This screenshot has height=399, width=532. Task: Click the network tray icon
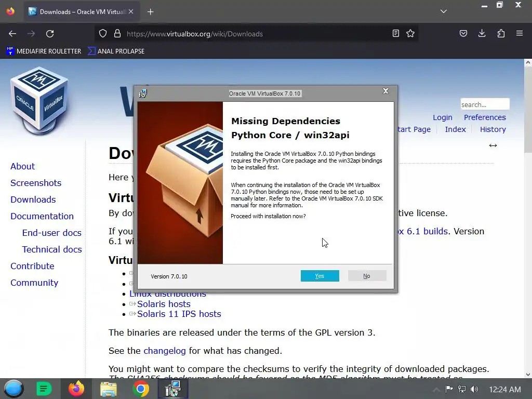coord(462,389)
